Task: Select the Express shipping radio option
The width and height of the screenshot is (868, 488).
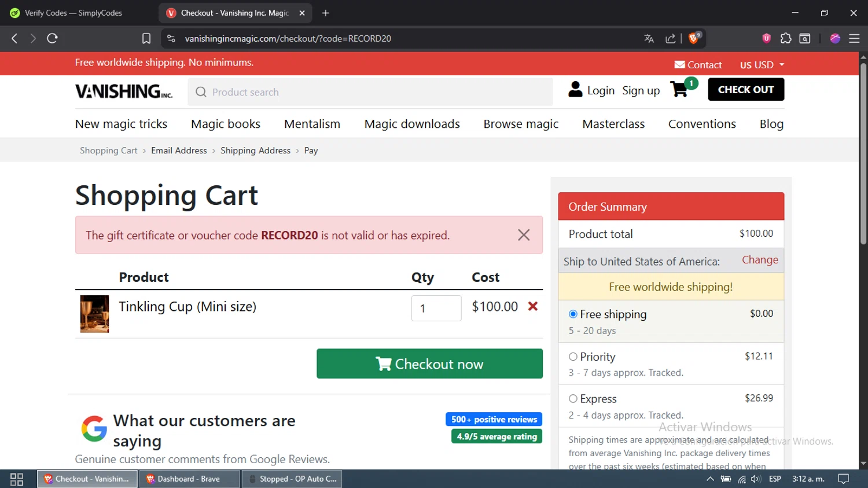Action: [x=573, y=398]
